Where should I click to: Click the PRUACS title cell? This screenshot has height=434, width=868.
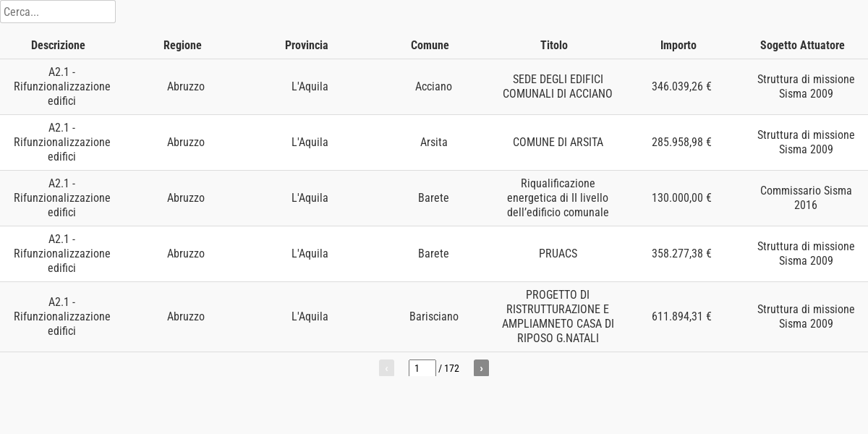pyautogui.click(x=558, y=254)
